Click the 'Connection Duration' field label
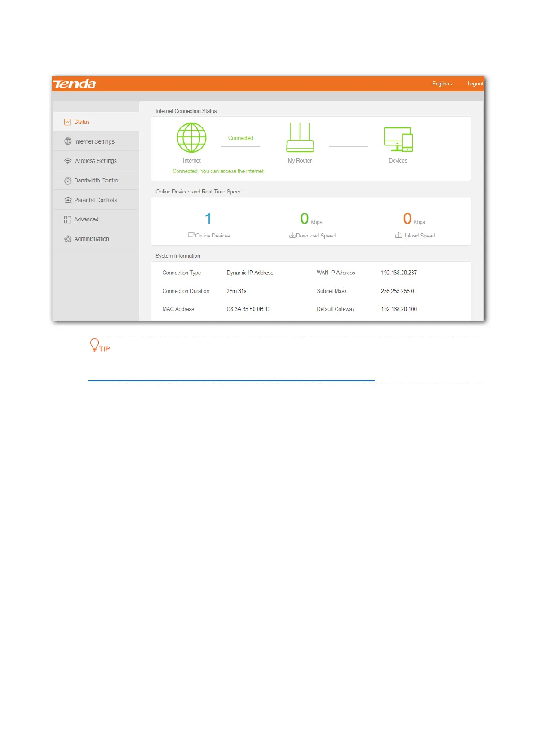The height and width of the screenshot is (756, 535). point(186,291)
